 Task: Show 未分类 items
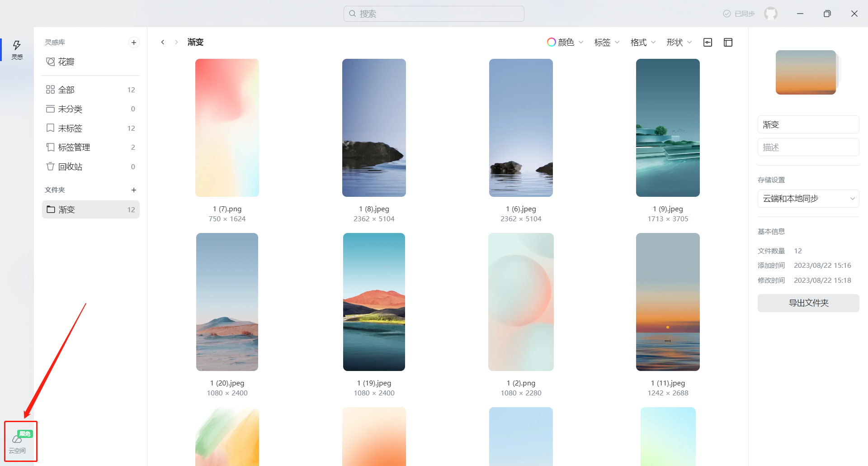(90, 109)
